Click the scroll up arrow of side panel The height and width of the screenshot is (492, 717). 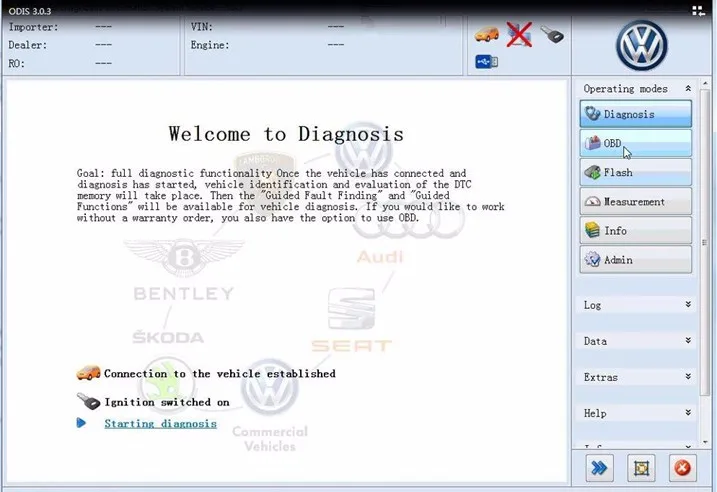pyautogui.click(x=705, y=84)
